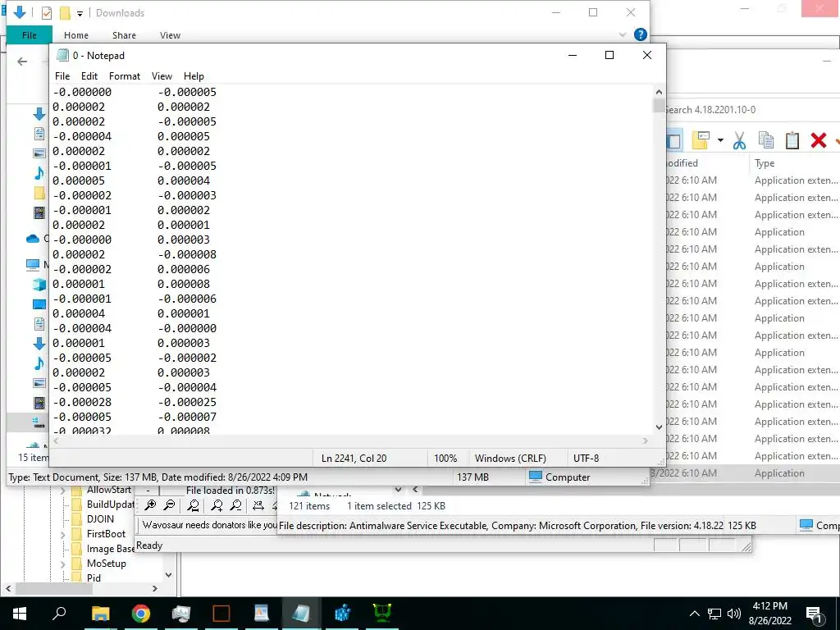Select the Pid folder in tree
The width and height of the screenshot is (840, 630).
(x=94, y=577)
